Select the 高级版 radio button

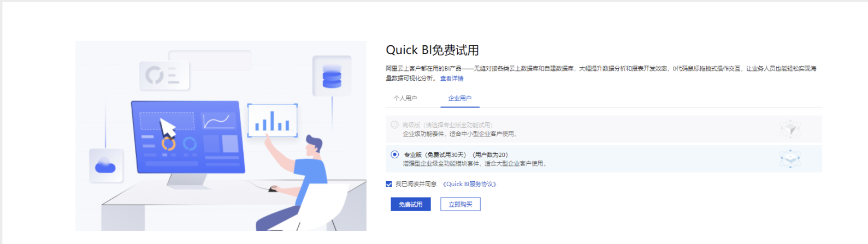[394, 124]
